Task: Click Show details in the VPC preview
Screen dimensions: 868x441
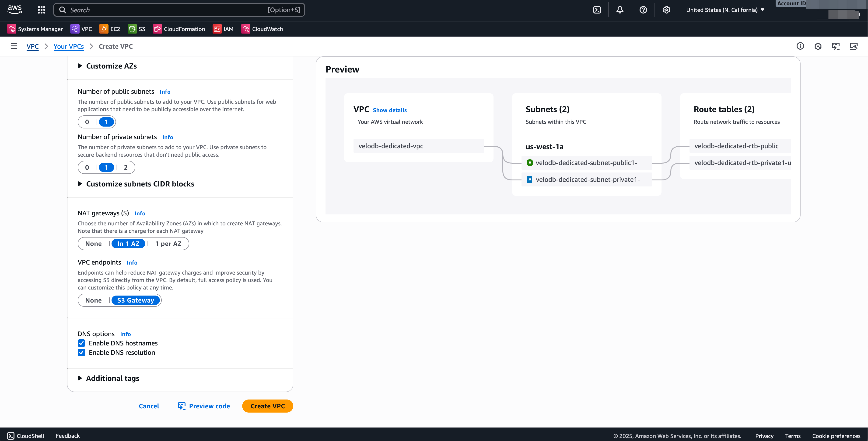Action: coord(389,110)
